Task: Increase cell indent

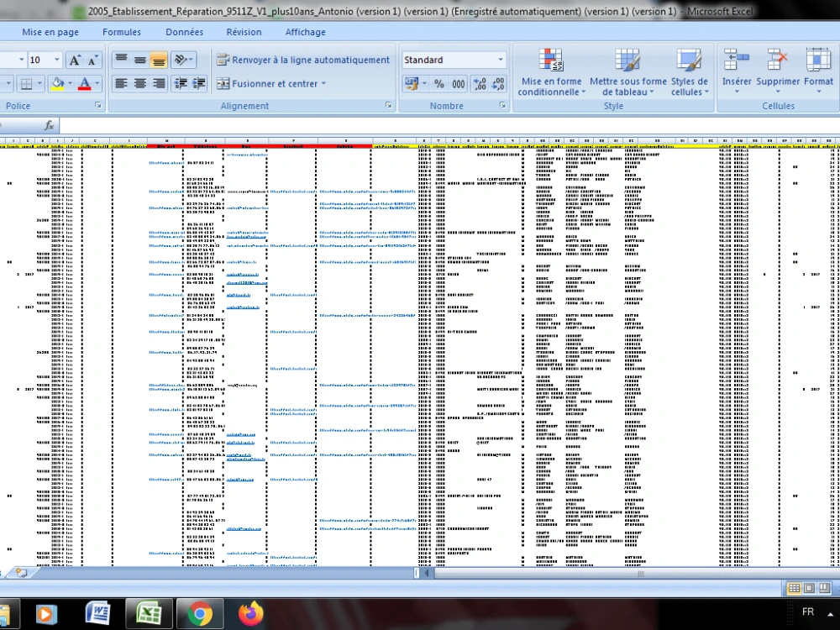Action: pyautogui.click(x=199, y=83)
